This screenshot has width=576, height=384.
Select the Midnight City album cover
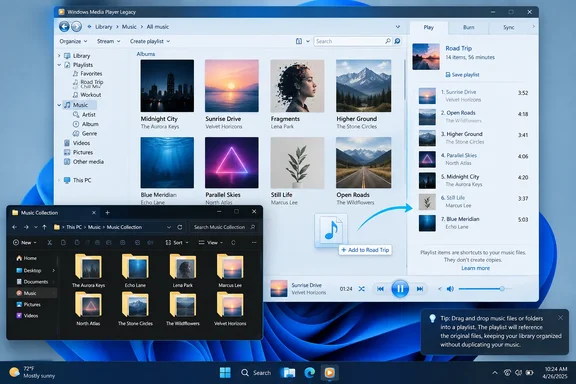pyautogui.click(x=167, y=86)
